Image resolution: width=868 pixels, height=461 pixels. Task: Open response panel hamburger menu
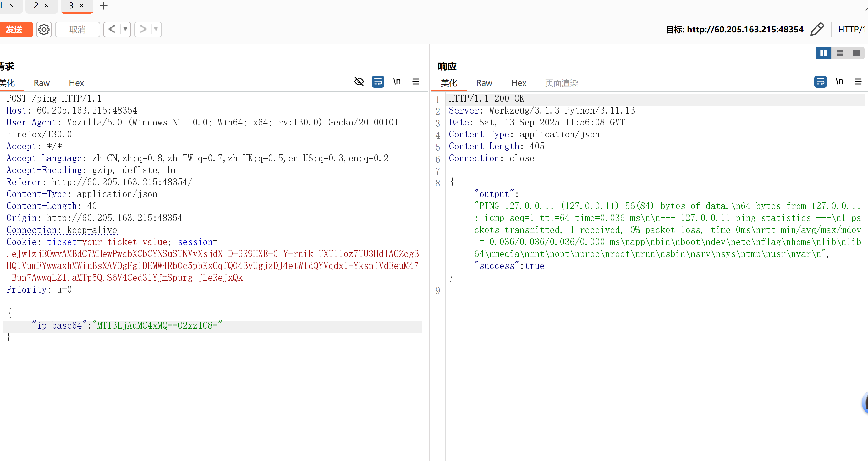point(858,82)
